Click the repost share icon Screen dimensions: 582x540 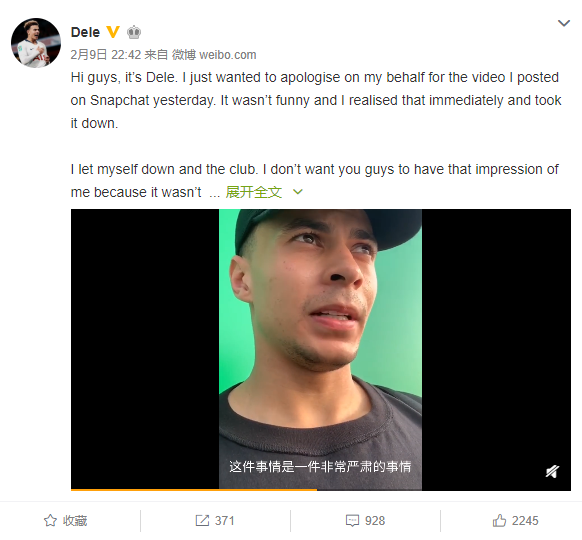pos(202,521)
